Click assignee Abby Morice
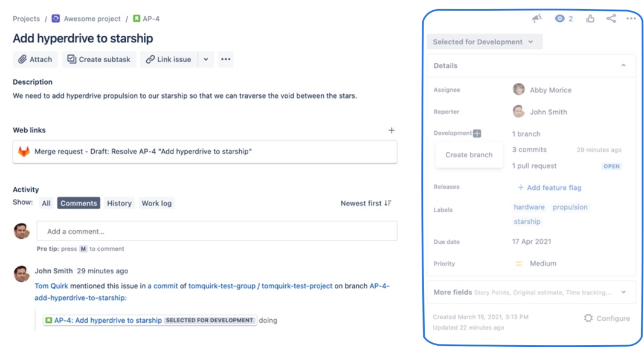Viewport: 644px width, 347px height. [550, 90]
